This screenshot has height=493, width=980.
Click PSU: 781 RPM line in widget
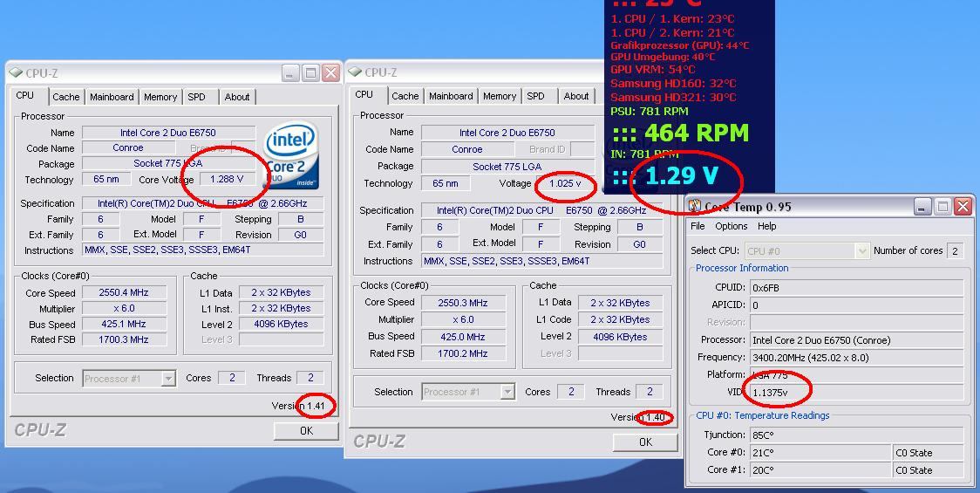point(650,112)
